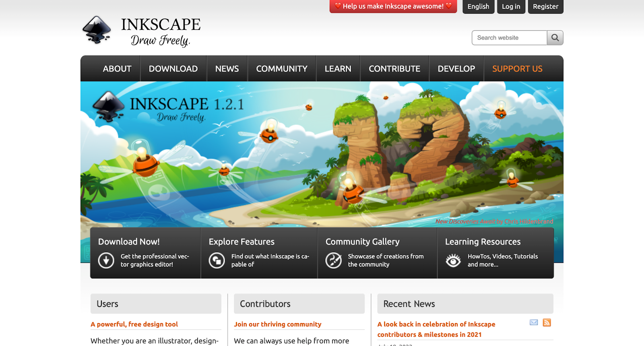Click the search magnifier button
Viewport: 644px width, 346px height.
click(555, 38)
